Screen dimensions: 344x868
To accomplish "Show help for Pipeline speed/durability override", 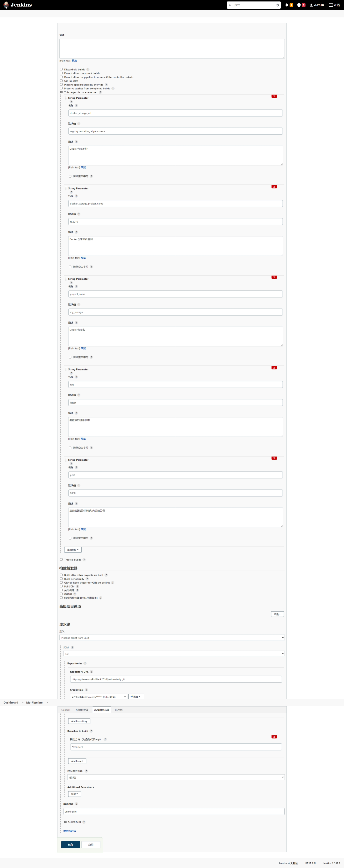I will pos(106,85).
